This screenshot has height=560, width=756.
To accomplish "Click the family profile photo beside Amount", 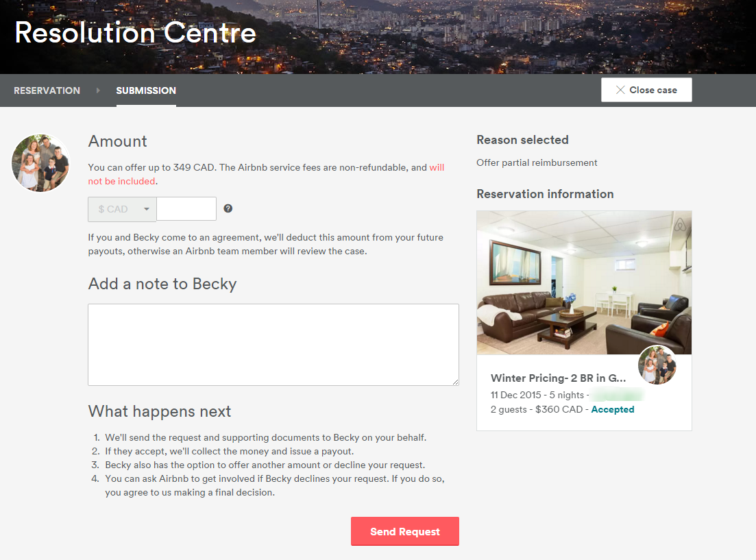I will (x=41, y=162).
